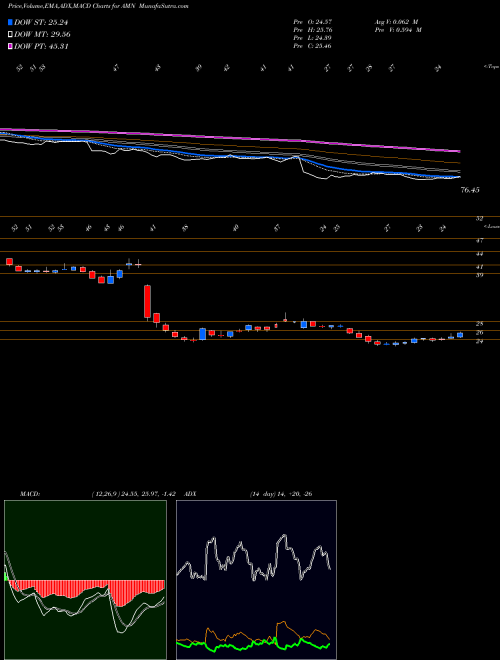Click the MACD (12,26,9) parameter values text
The width and height of the screenshot is (500, 660).
[133, 494]
